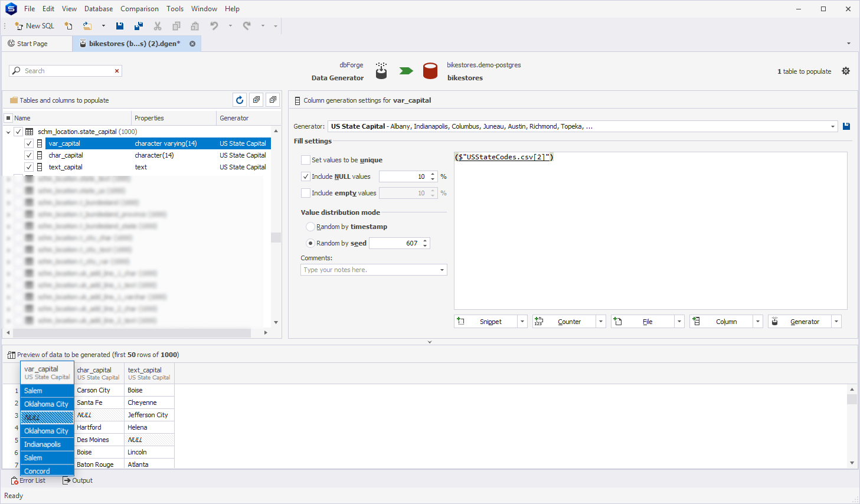Screen dimensions: 860x504
Task: Click the bikestores database target icon
Action: click(x=430, y=71)
